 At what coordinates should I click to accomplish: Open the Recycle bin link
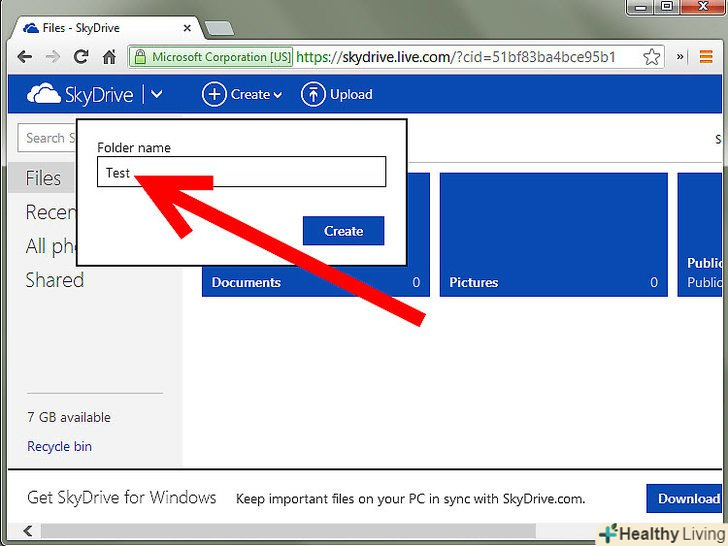point(59,446)
